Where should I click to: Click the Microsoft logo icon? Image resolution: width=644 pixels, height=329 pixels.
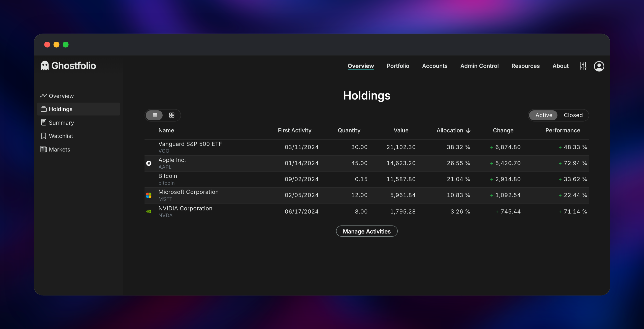pyautogui.click(x=149, y=195)
